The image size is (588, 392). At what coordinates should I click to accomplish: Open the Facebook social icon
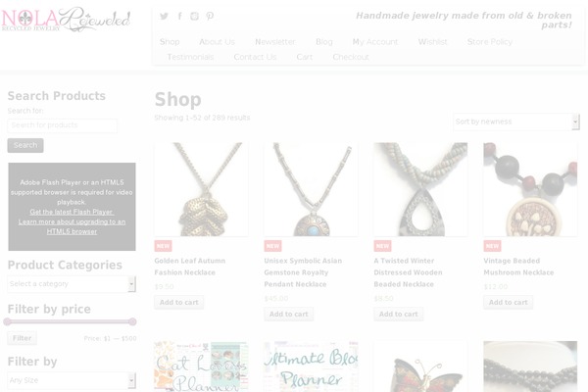point(180,16)
